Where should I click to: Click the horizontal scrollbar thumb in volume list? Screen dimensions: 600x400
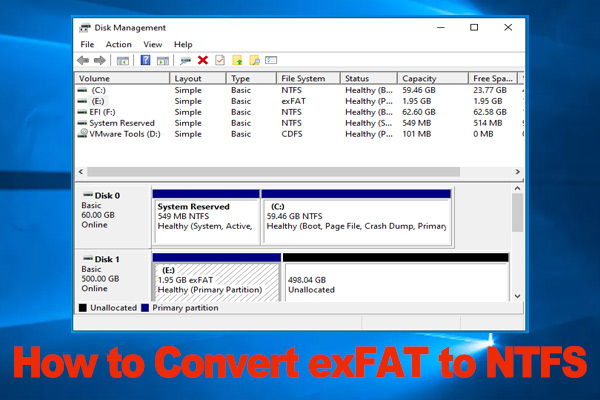273,171
